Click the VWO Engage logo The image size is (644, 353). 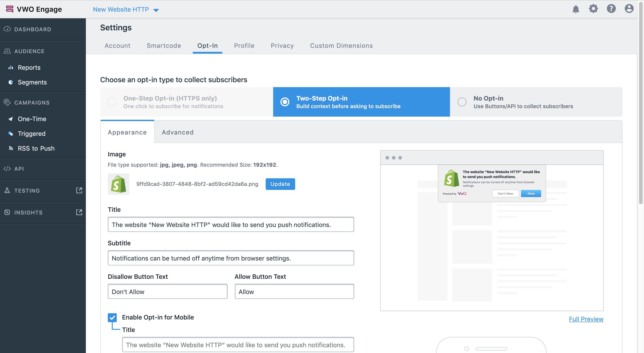click(x=34, y=9)
